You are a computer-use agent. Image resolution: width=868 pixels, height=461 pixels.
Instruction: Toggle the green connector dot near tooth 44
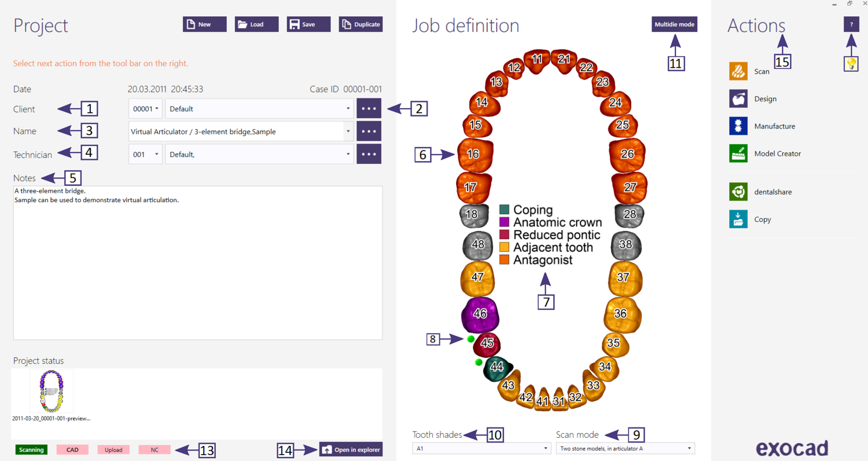[479, 363]
